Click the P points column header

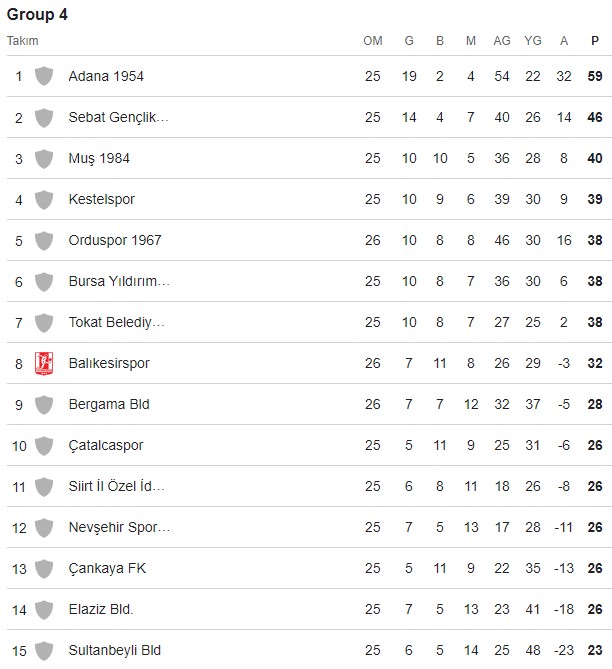click(x=595, y=41)
